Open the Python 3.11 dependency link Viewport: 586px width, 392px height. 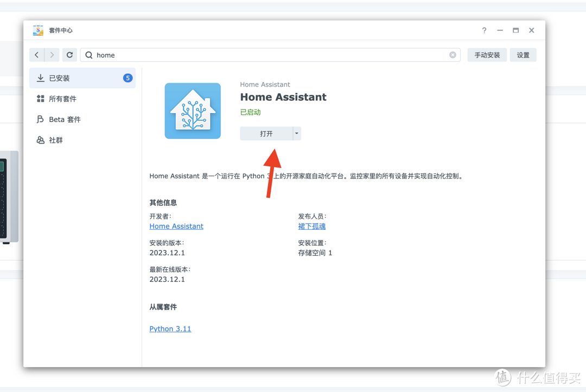pyautogui.click(x=170, y=329)
